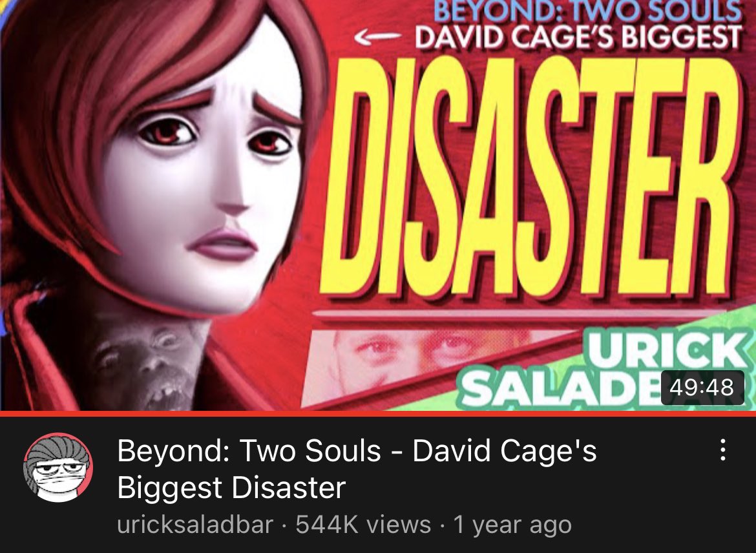The width and height of the screenshot is (756, 553).
Task: Open video via 'Beyond: Two Souls' title
Action: pyautogui.click(x=357, y=450)
